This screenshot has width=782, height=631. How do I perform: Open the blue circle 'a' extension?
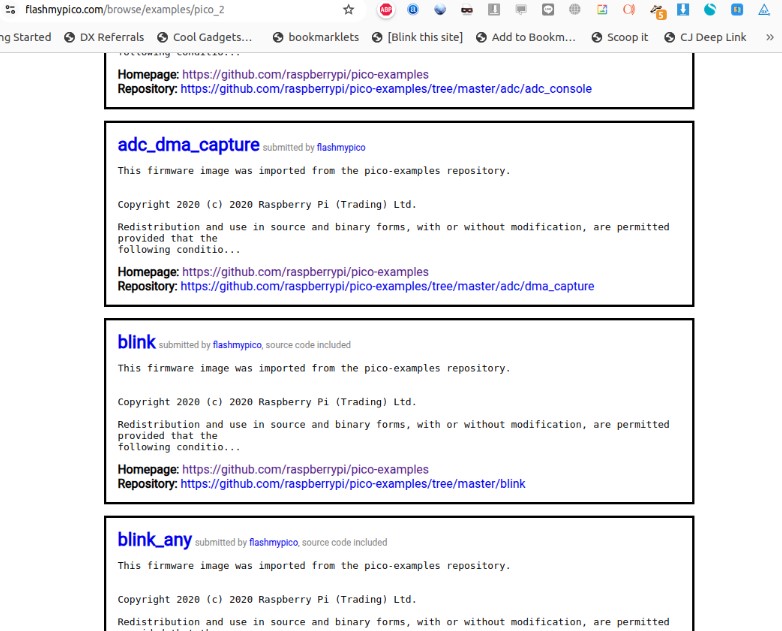click(413, 9)
